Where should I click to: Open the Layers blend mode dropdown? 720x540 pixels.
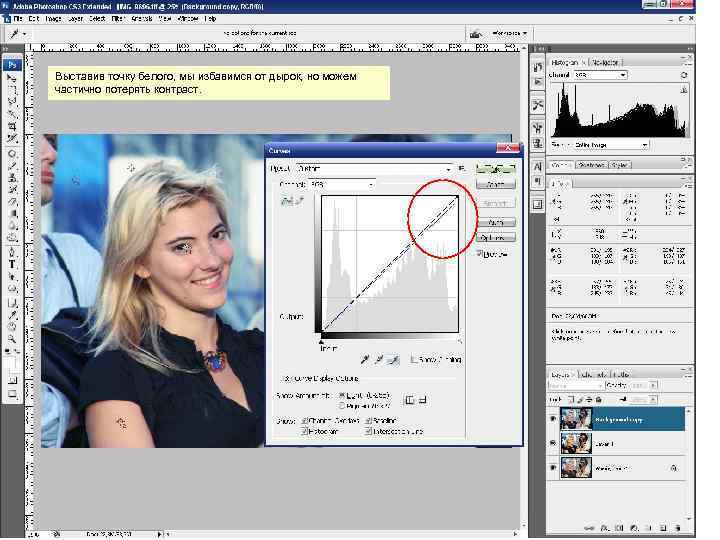575,385
